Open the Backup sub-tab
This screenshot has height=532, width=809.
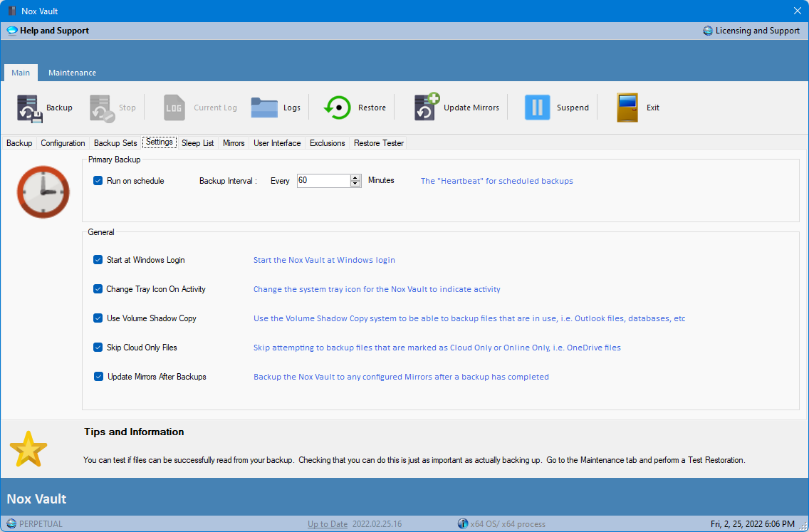[x=19, y=143]
